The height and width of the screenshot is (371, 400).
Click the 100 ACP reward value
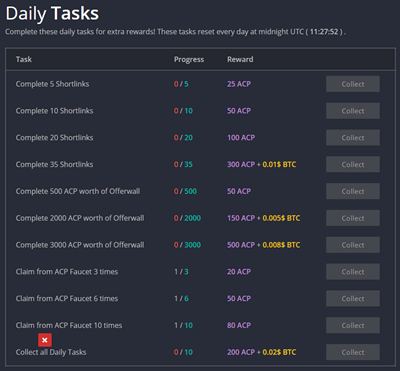tap(241, 138)
